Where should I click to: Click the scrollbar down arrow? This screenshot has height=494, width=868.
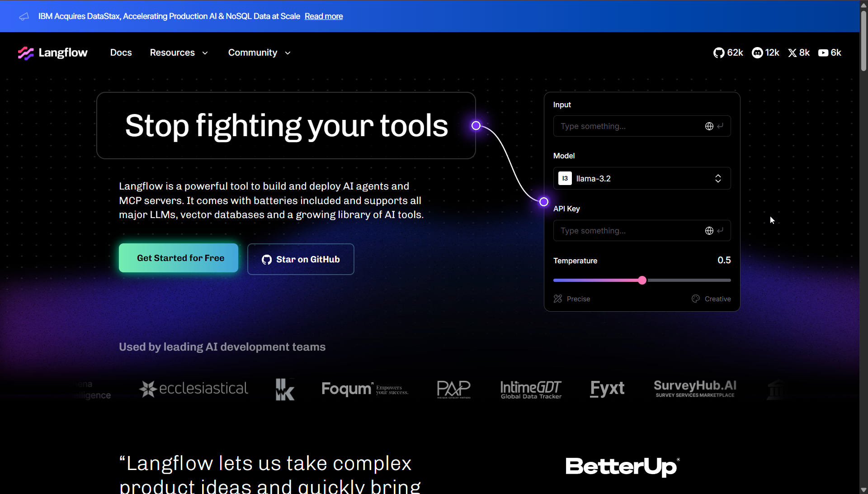[863, 490]
